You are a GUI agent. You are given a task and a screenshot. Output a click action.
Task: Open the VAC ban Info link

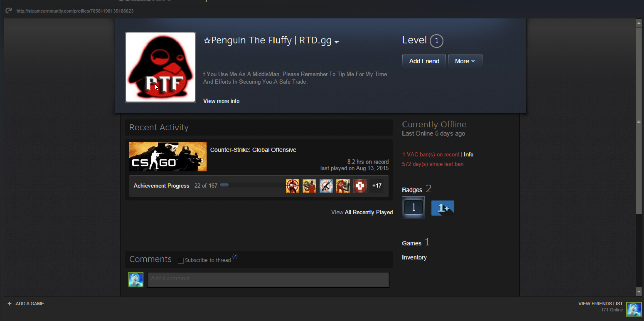(469, 154)
